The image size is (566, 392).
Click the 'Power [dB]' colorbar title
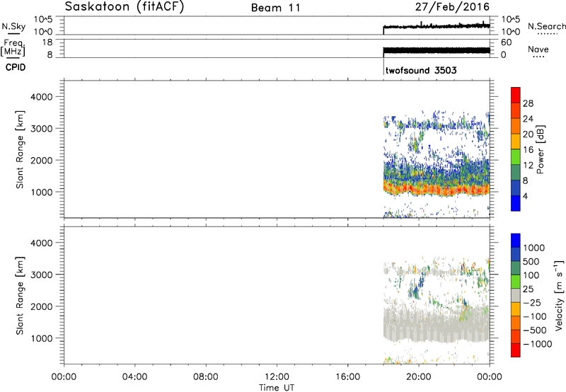coord(540,149)
